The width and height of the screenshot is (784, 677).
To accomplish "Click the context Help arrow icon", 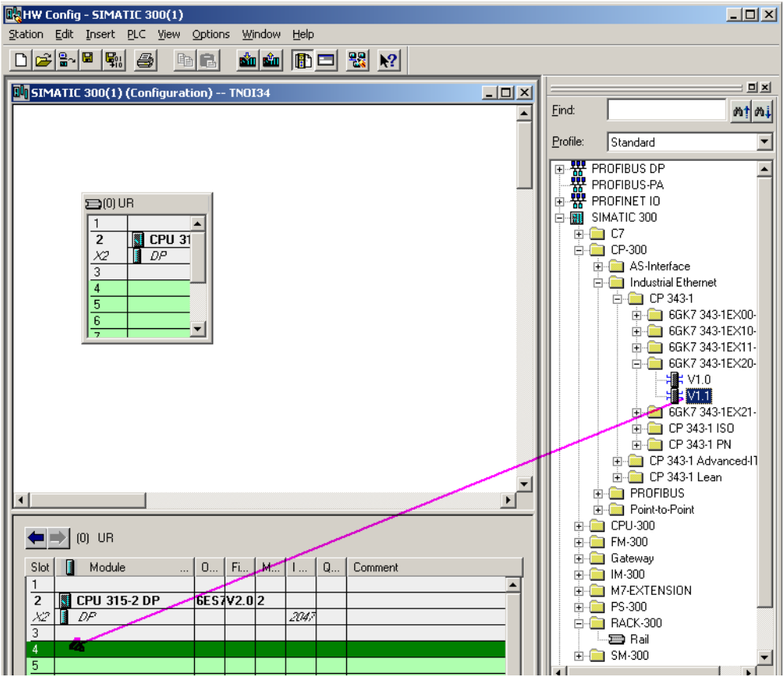I will 388,60.
